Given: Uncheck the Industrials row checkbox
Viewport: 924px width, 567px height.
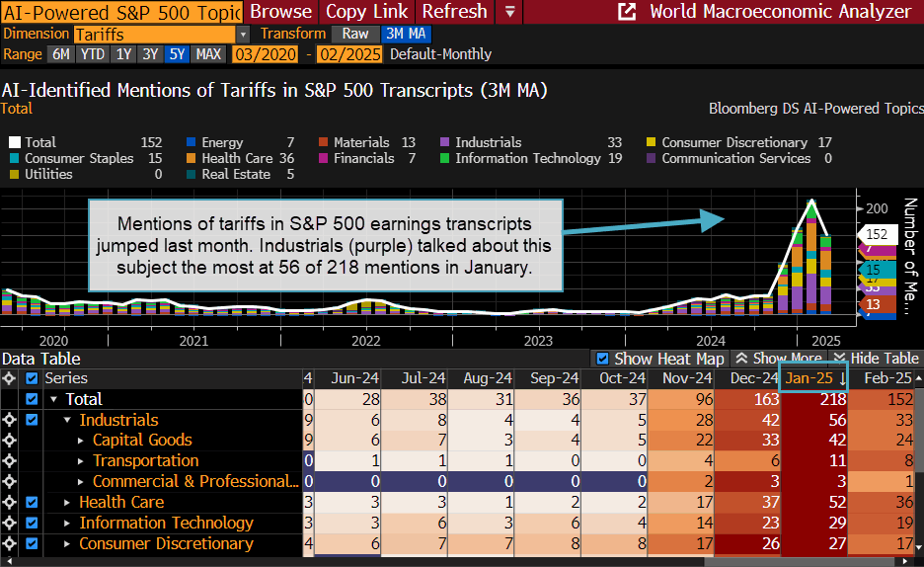Looking at the screenshot, I should (x=32, y=420).
